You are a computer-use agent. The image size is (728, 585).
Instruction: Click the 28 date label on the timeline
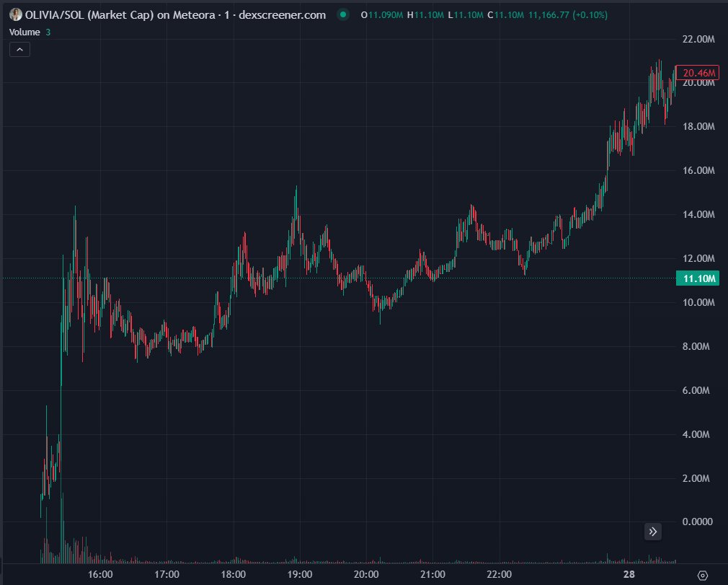click(629, 573)
